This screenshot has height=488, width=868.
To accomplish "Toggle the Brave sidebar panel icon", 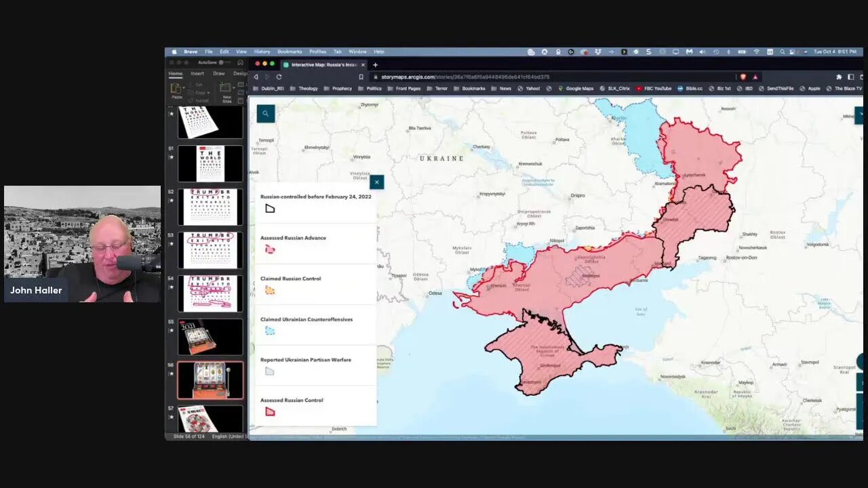I will (850, 77).
